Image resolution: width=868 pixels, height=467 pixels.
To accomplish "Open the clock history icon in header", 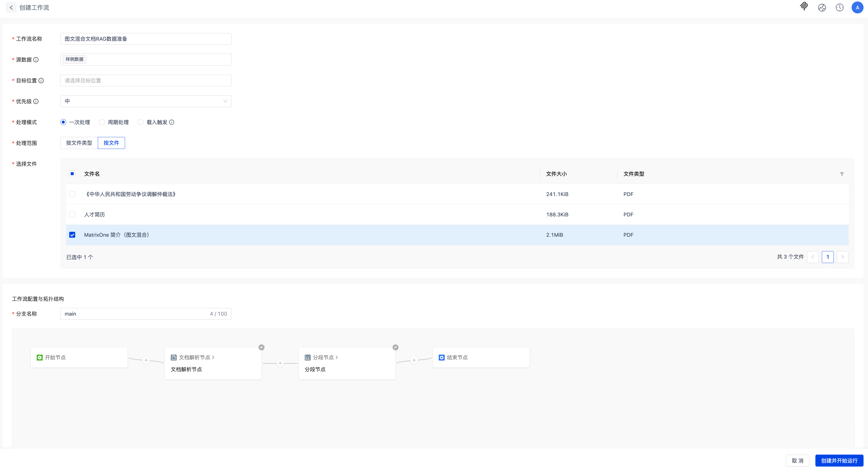I will (x=839, y=7).
